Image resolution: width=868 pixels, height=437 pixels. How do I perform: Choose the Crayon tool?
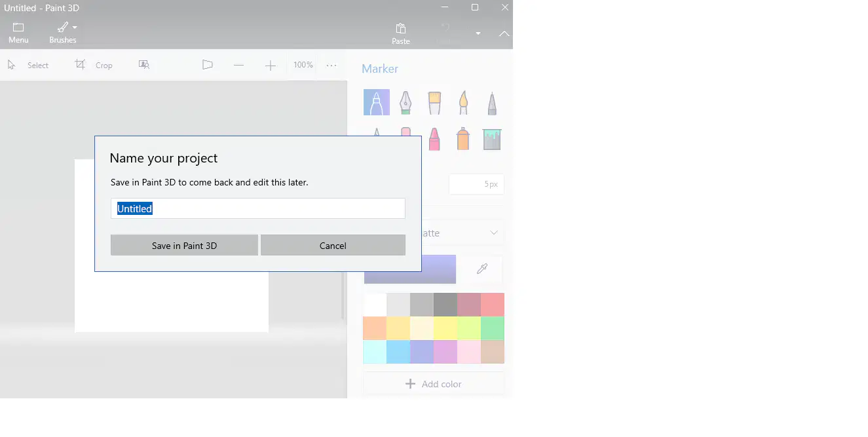click(434, 139)
